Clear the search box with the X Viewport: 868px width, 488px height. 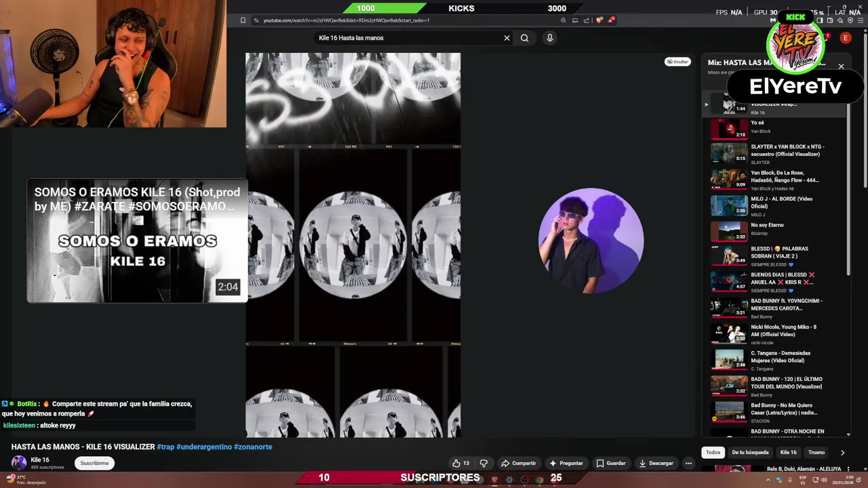pyautogui.click(x=507, y=38)
